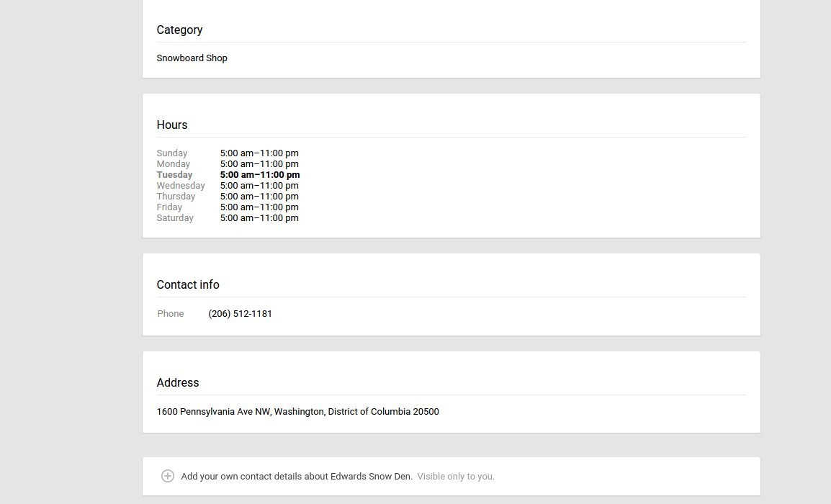The height and width of the screenshot is (504, 831).
Task: Click the Address section heading
Action: click(178, 382)
